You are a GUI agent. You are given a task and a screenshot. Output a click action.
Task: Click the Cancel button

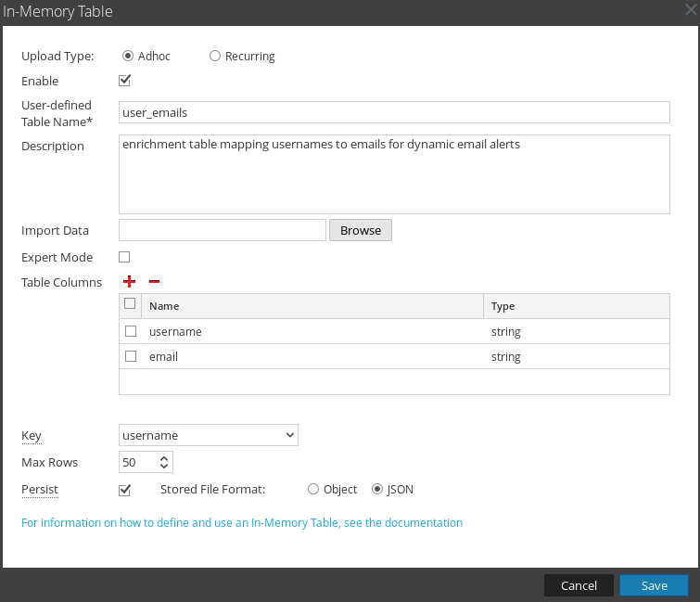579,585
